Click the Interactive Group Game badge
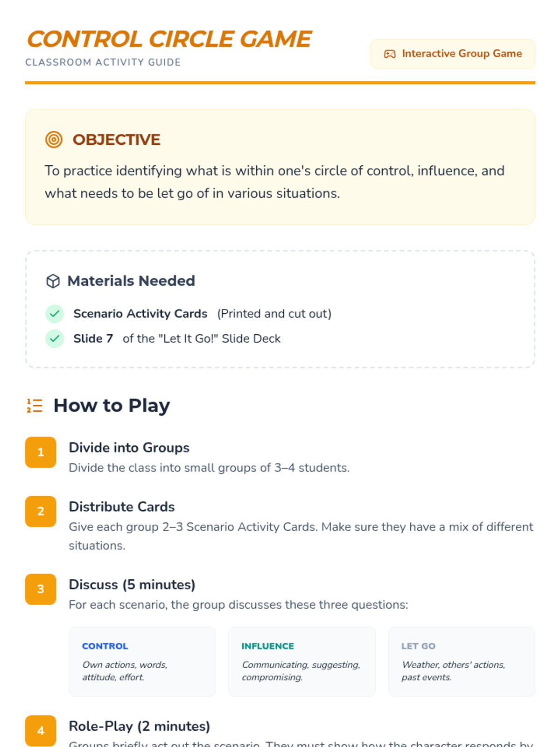Viewport: 560px width, 747px height. click(x=453, y=54)
